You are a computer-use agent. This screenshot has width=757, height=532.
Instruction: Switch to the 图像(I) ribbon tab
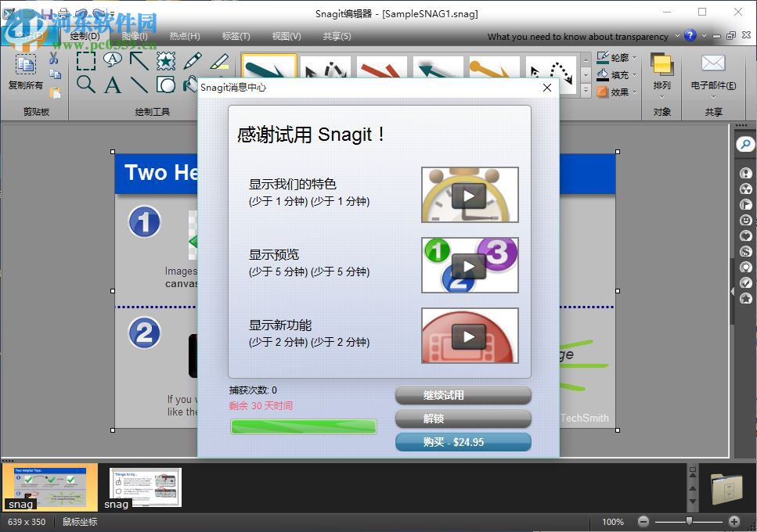click(x=133, y=36)
